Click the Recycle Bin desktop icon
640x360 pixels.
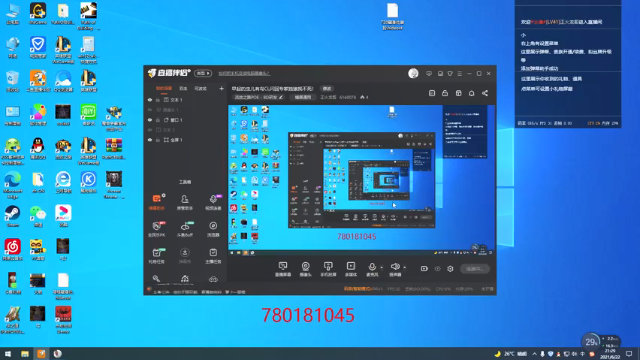[x=12, y=81]
